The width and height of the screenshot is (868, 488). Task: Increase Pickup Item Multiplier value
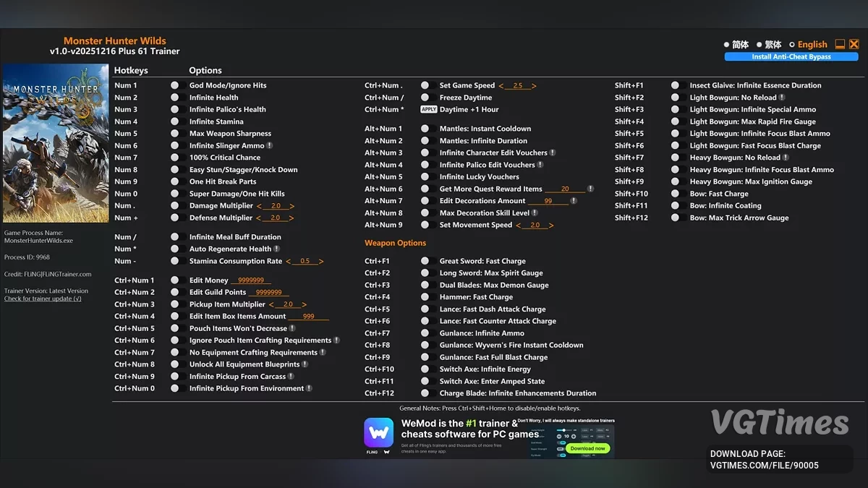click(305, 304)
